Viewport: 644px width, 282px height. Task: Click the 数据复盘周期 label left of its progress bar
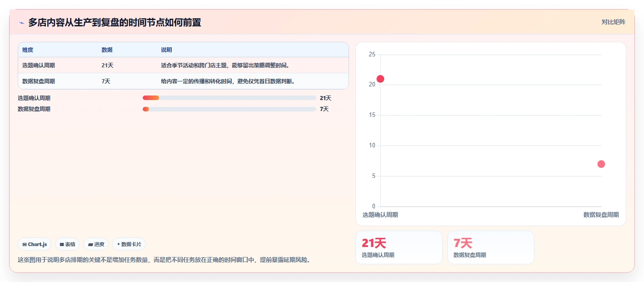tap(34, 109)
